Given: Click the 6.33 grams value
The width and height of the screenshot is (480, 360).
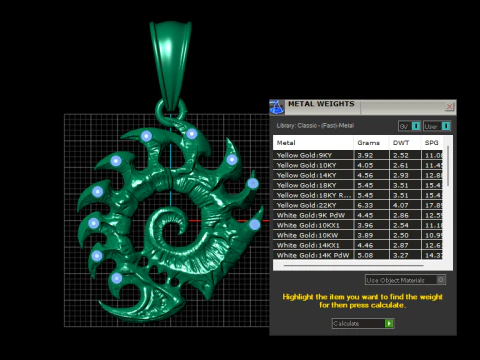Looking at the screenshot, I should (365, 205).
